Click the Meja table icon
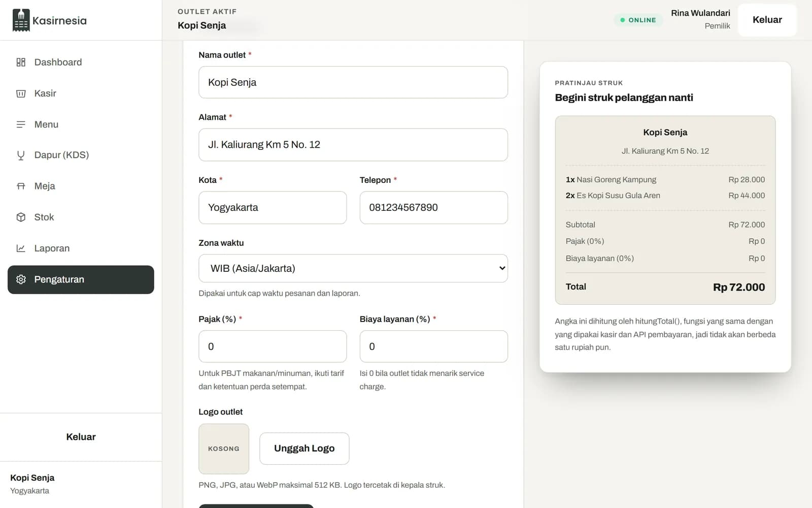This screenshot has width=812, height=508. point(21,186)
